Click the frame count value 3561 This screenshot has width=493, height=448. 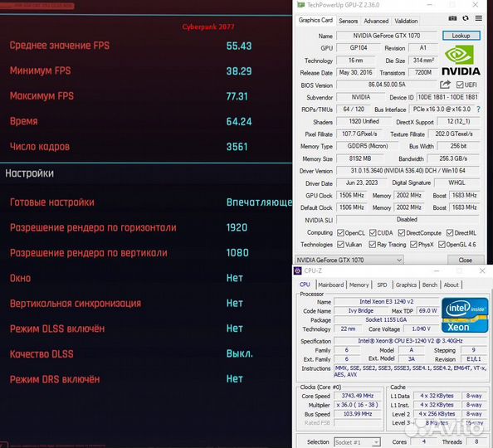click(237, 147)
